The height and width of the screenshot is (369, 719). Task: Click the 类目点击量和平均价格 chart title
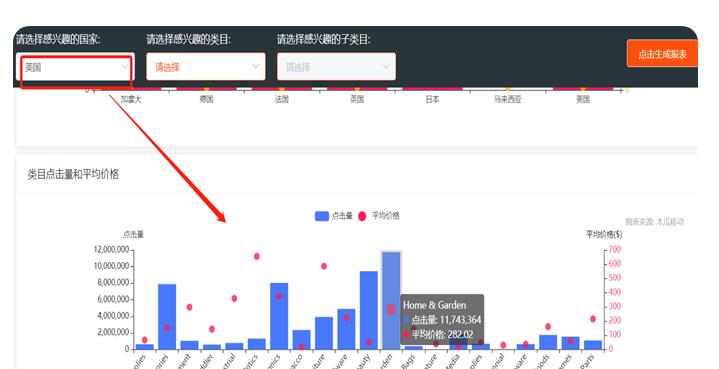[x=73, y=174]
